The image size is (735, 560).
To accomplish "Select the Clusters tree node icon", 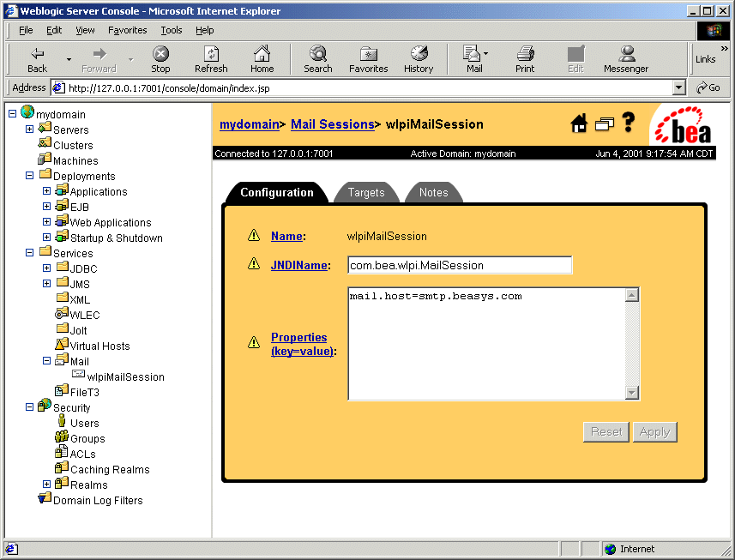I will (x=45, y=143).
